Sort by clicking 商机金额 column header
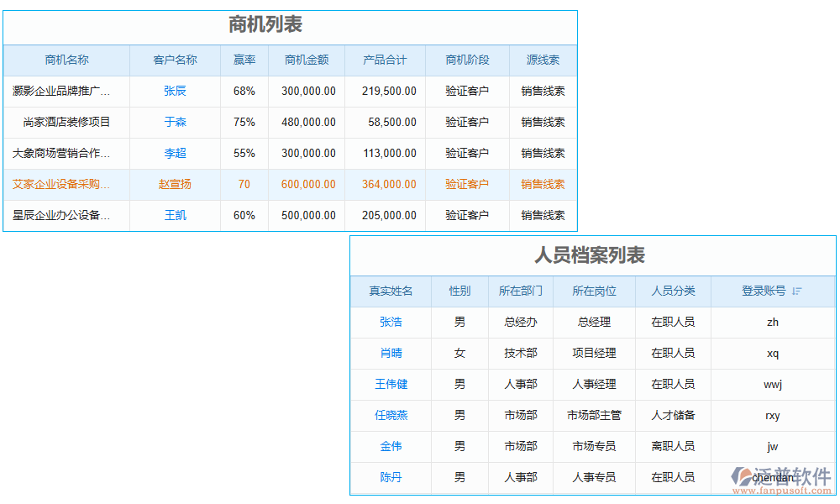This screenshot has height=504, width=840. pyautogui.click(x=306, y=60)
